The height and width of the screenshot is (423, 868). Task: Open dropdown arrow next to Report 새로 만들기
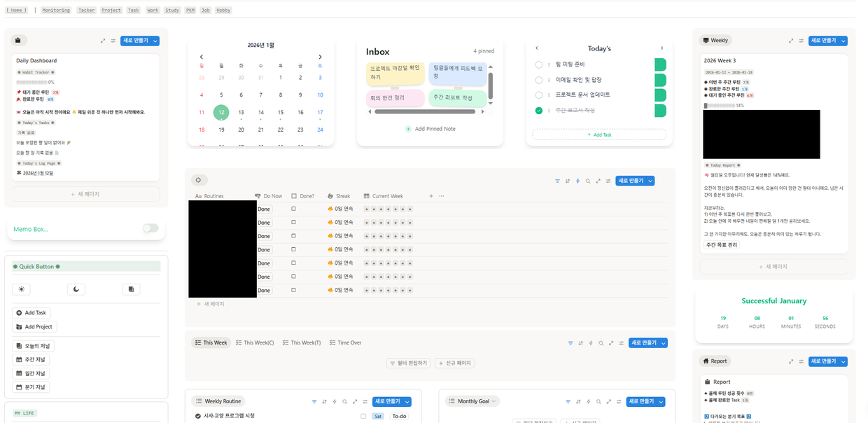click(x=843, y=361)
